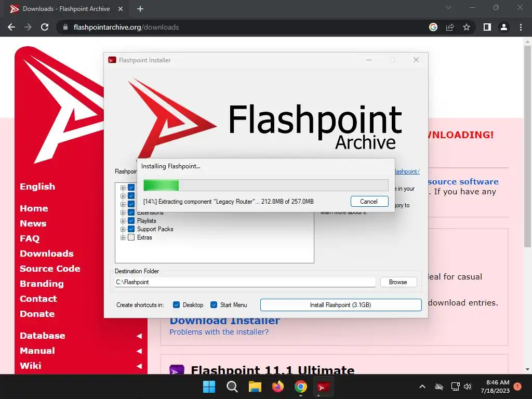Screen dimensions: 532x399
Task: Browse for a destination folder
Action: click(x=398, y=282)
